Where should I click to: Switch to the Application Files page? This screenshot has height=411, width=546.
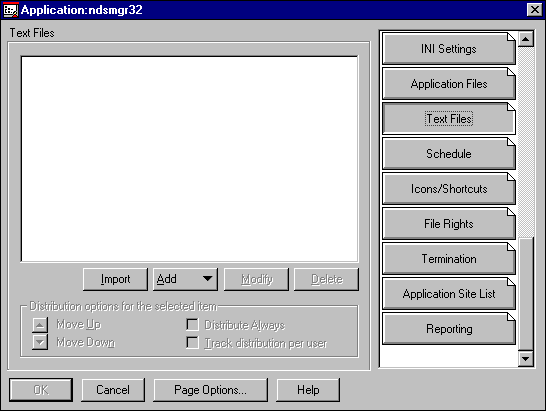pos(448,84)
